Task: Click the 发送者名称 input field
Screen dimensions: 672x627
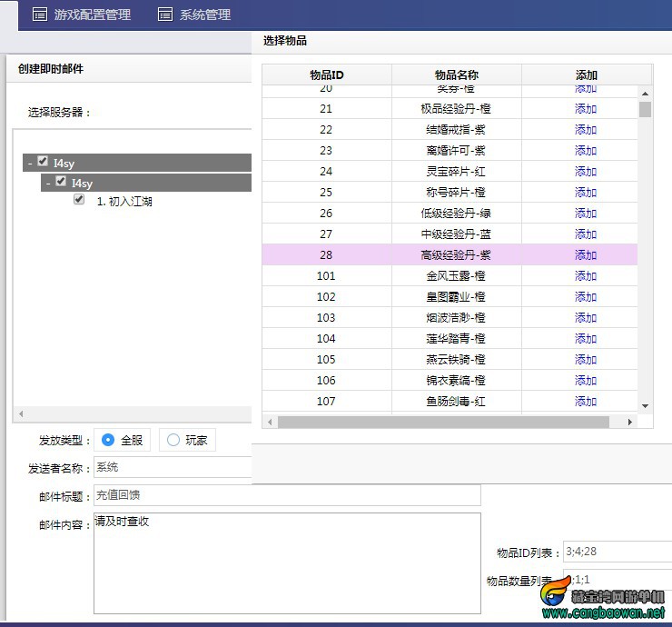Action: click(173, 467)
